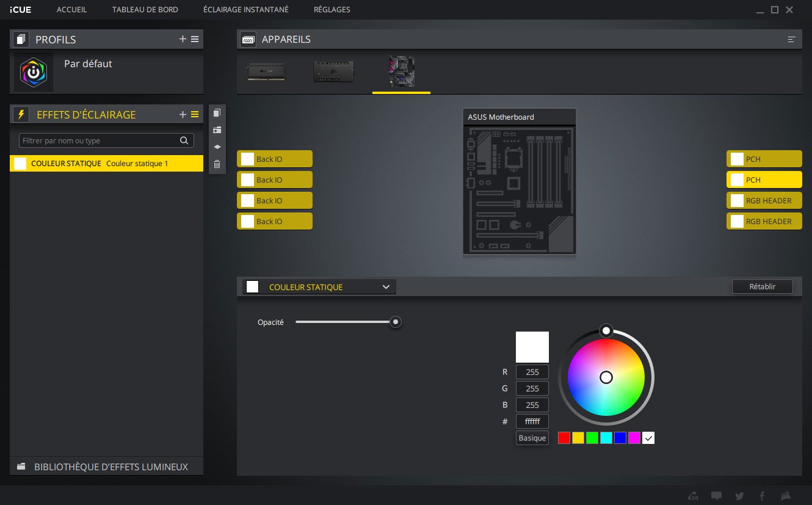The height and width of the screenshot is (505, 812).
Task: Open the yellow Effets d'éclairage hamburger menu
Action: 195,114
